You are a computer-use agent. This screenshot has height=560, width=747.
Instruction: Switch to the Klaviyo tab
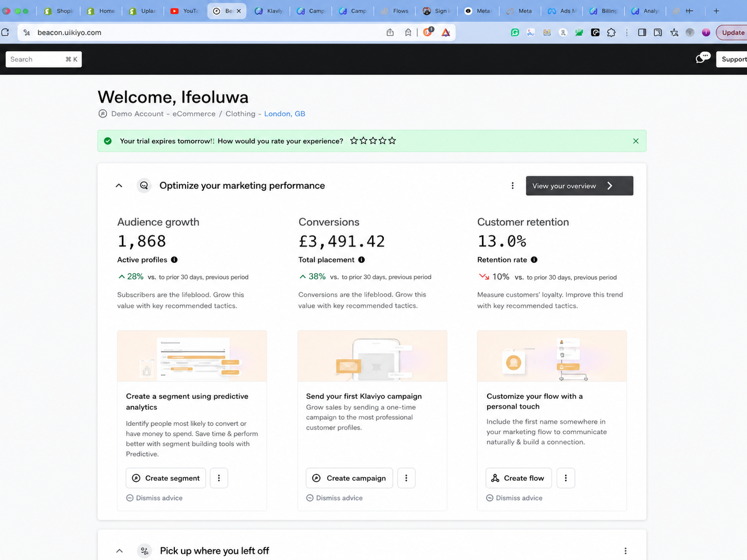[x=269, y=11]
